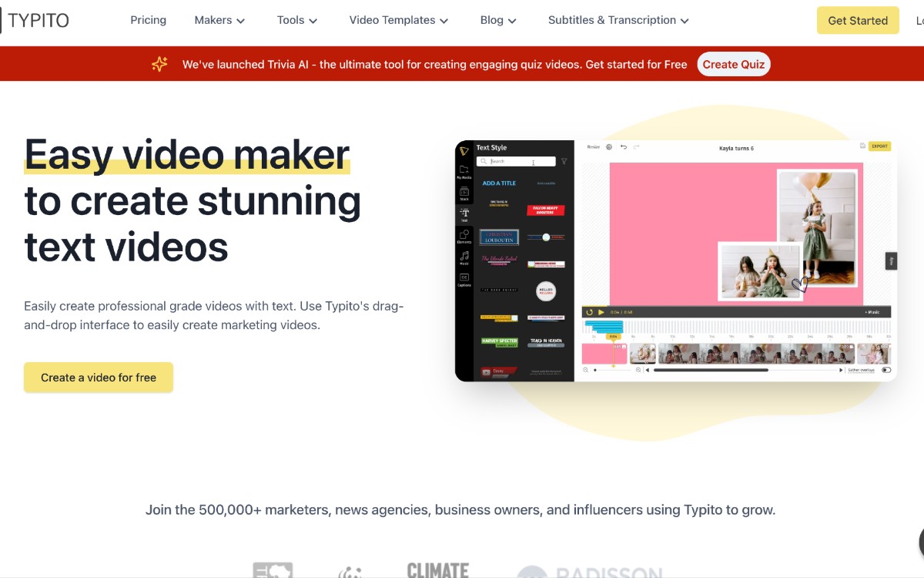
Task: Open the Subtitles & Transcription dropdown
Action: (x=618, y=21)
